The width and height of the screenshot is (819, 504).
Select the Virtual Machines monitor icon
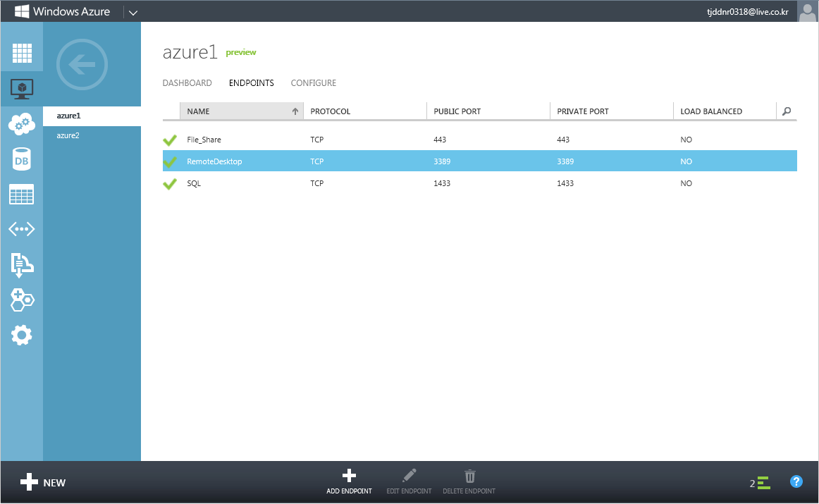pos(22,89)
